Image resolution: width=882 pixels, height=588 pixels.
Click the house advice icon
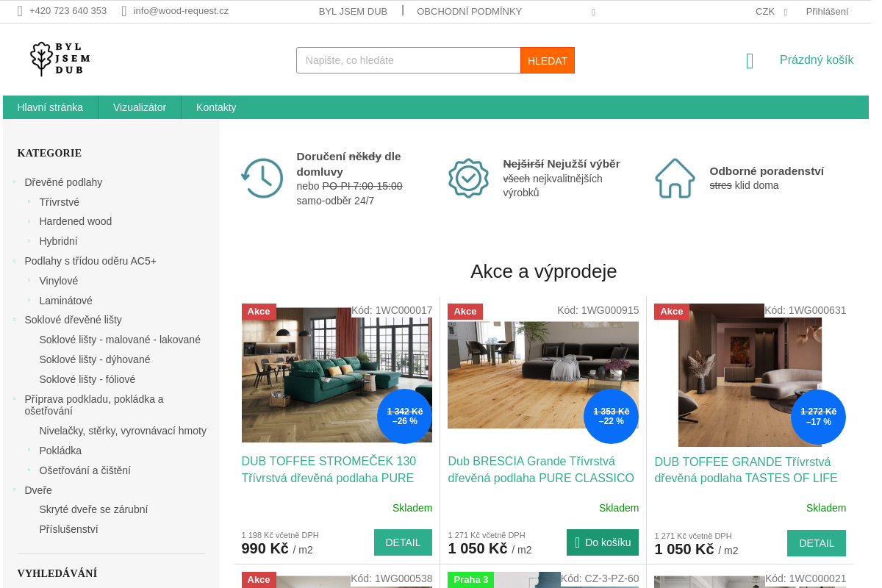(675, 178)
